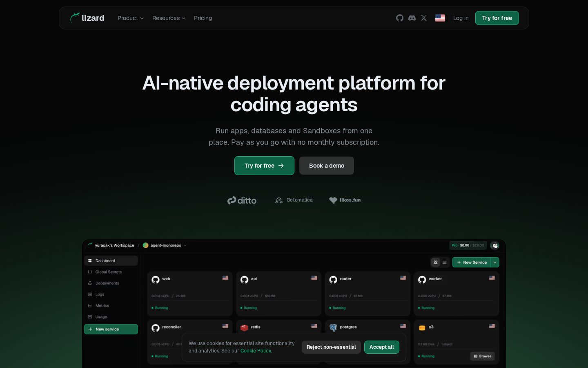Expand the Resources dropdown menu

click(169, 18)
